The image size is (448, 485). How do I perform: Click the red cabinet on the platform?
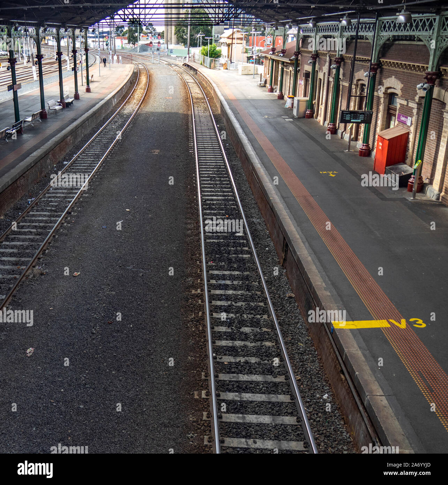390,150
